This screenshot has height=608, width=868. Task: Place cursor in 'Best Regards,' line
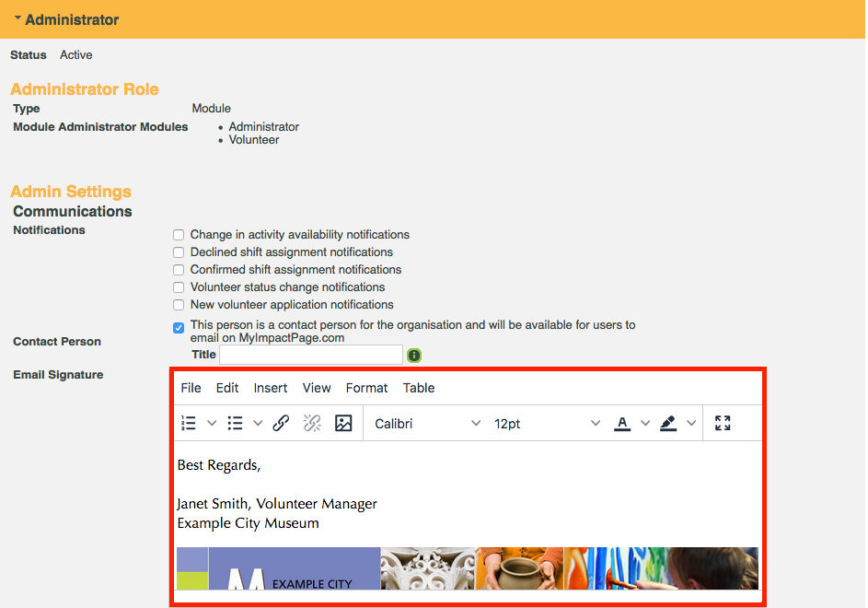[x=219, y=465]
